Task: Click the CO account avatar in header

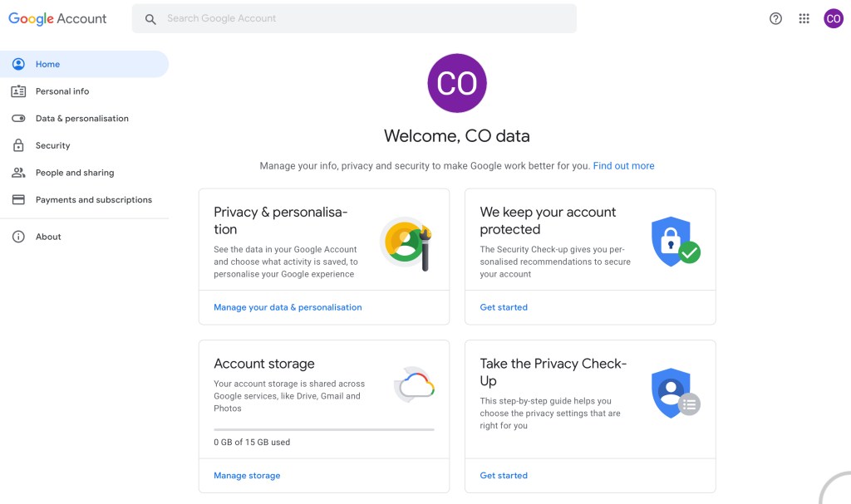Action: [x=833, y=18]
